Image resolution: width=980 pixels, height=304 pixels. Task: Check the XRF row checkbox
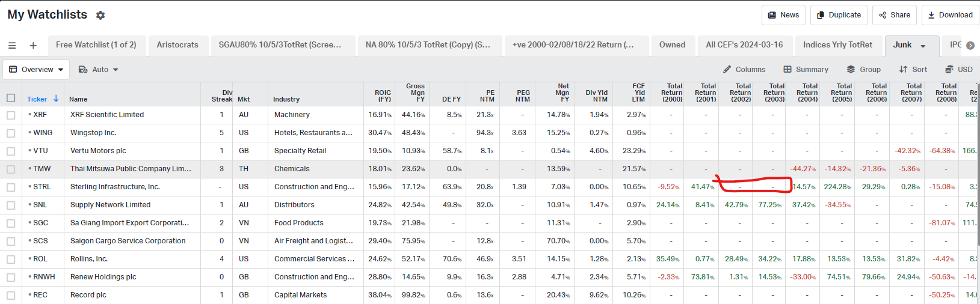coord(11,115)
